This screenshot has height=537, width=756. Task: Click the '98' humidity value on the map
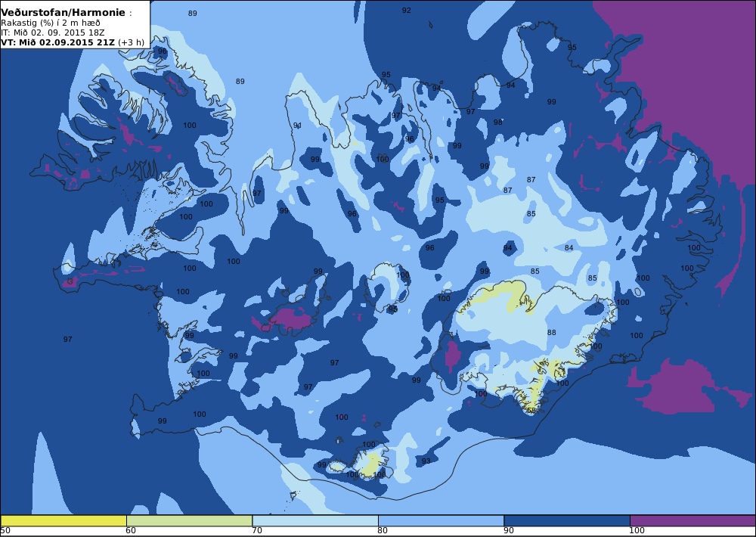(498, 122)
